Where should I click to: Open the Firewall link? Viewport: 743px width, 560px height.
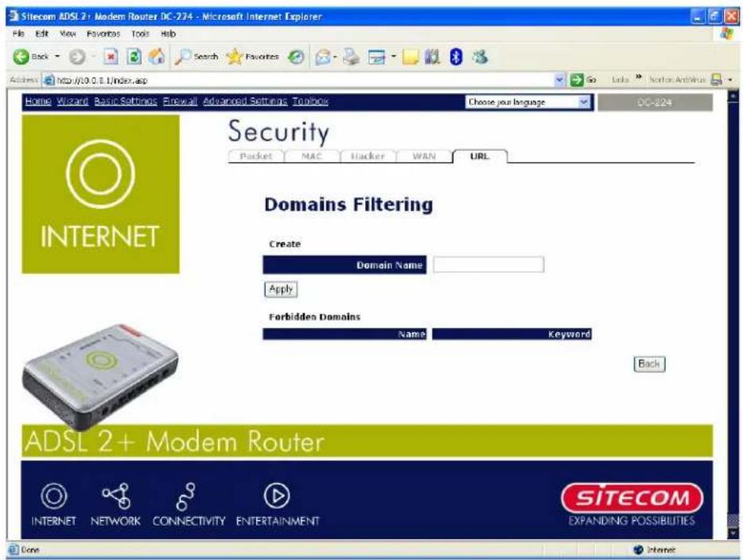click(x=180, y=101)
